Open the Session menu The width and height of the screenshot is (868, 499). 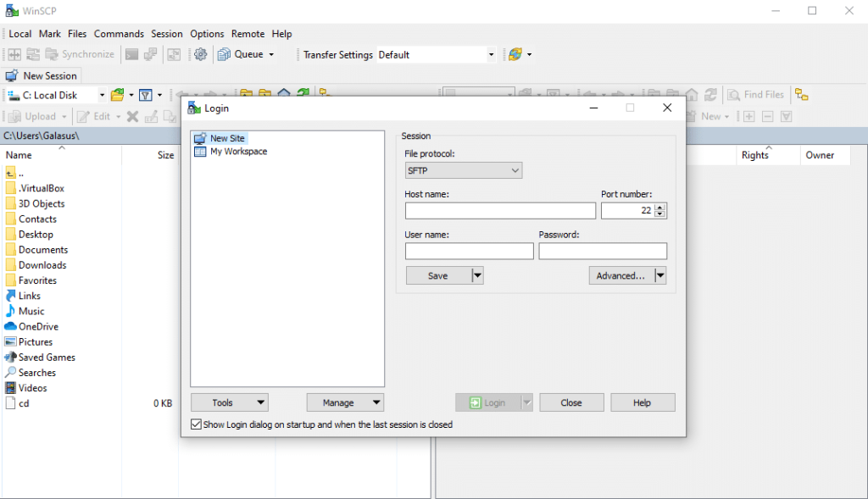coord(167,34)
